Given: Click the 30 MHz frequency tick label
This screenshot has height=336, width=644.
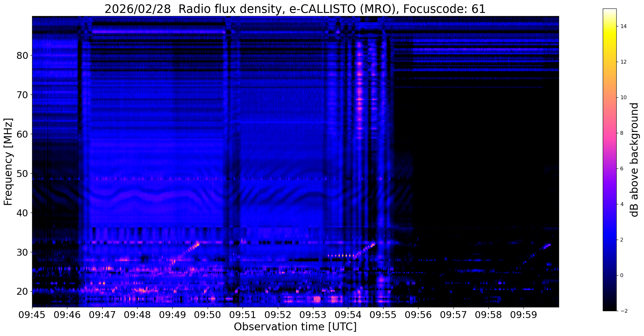Looking at the screenshot, I should click(x=22, y=252).
